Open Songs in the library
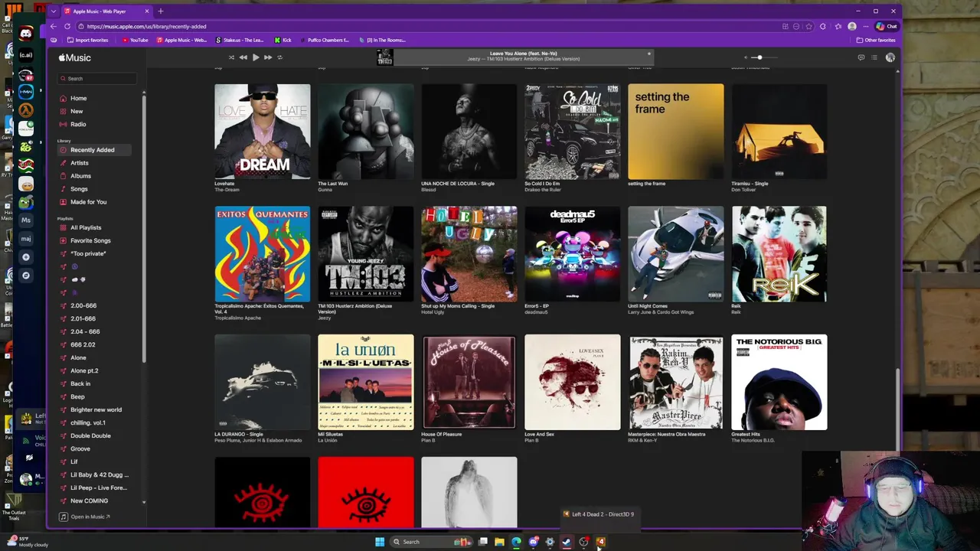 [79, 189]
